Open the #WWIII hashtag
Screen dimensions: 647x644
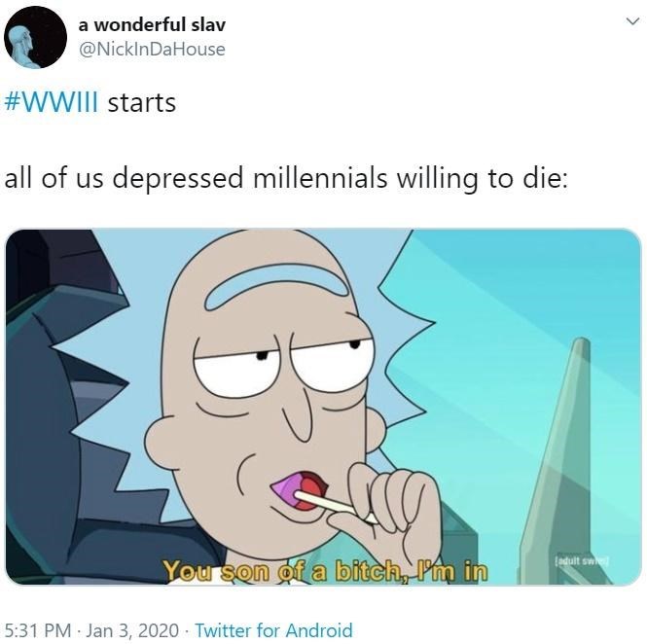[52, 102]
